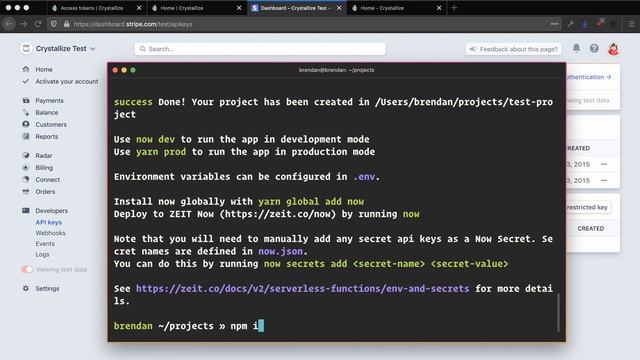This screenshot has width=640, height=360.
Task: Open the browser hamburger menu
Action: coord(631,24)
